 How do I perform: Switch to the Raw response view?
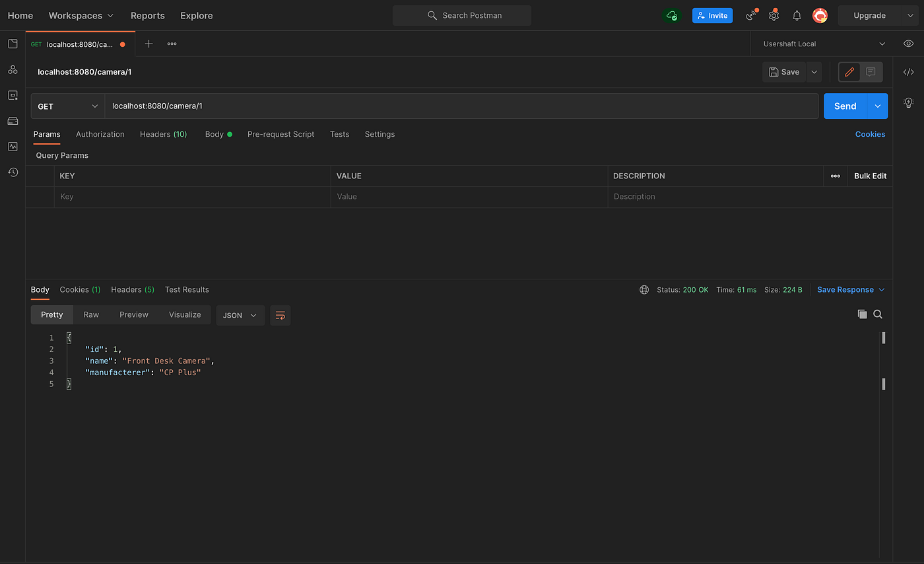(x=91, y=314)
